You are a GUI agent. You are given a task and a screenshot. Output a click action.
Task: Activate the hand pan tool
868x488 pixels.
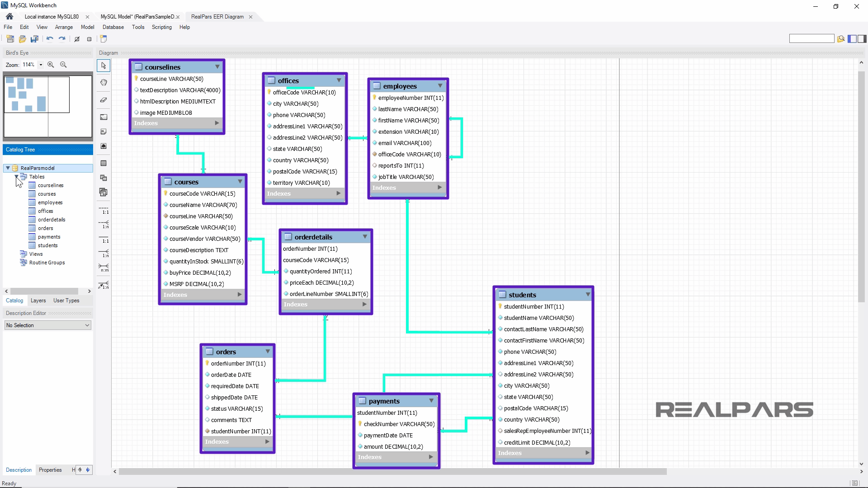(103, 82)
